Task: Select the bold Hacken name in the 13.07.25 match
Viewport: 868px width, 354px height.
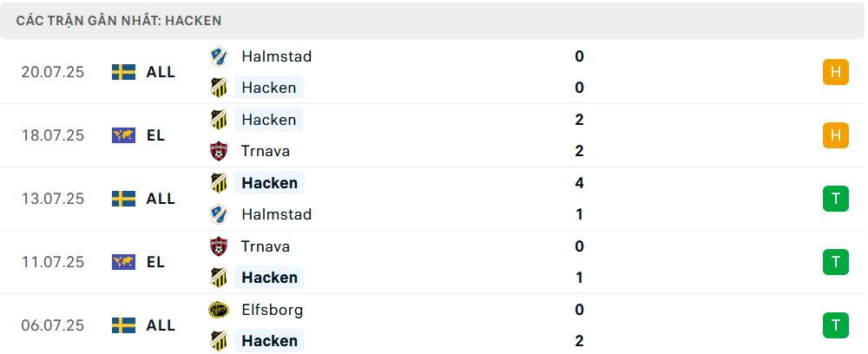Action: coord(269,183)
